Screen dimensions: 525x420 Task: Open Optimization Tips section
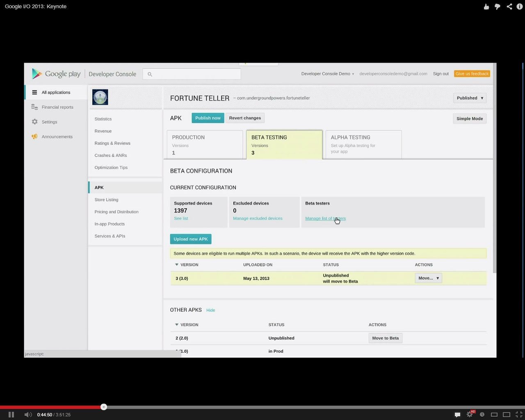click(x=111, y=167)
